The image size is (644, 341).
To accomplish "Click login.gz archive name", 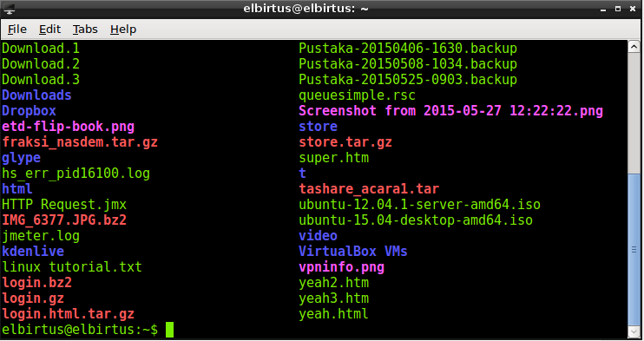I will point(33,298).
